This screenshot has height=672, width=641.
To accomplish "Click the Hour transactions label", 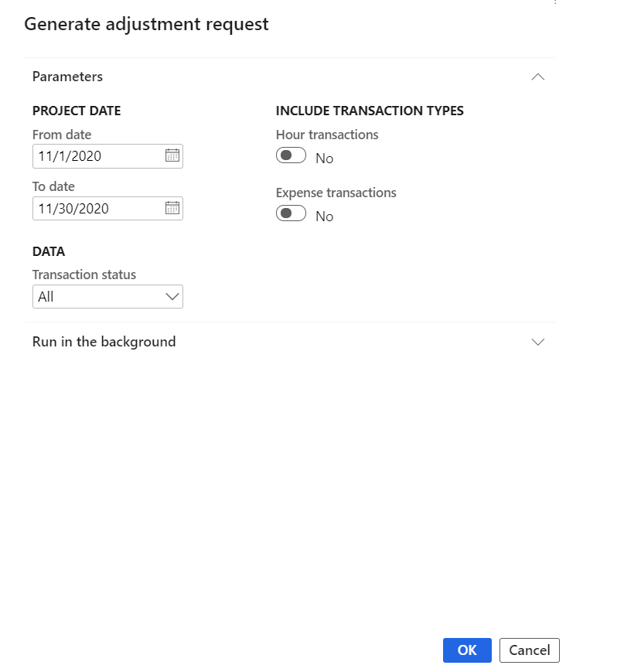I will 327,135.
